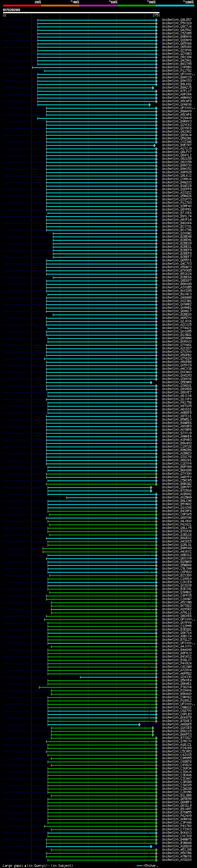Viewport: 197px width, 868px height.
Task: Open hit UniRef100_B8AZJ5
Action: click(x=176, y=88)
